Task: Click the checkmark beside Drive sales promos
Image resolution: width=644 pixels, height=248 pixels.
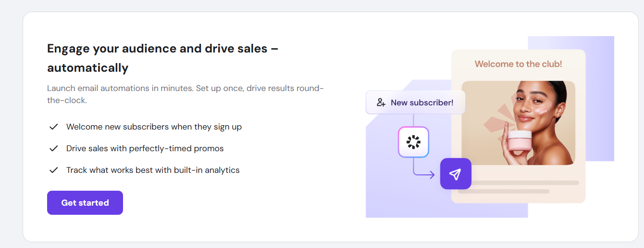Action: click(53, 148)
